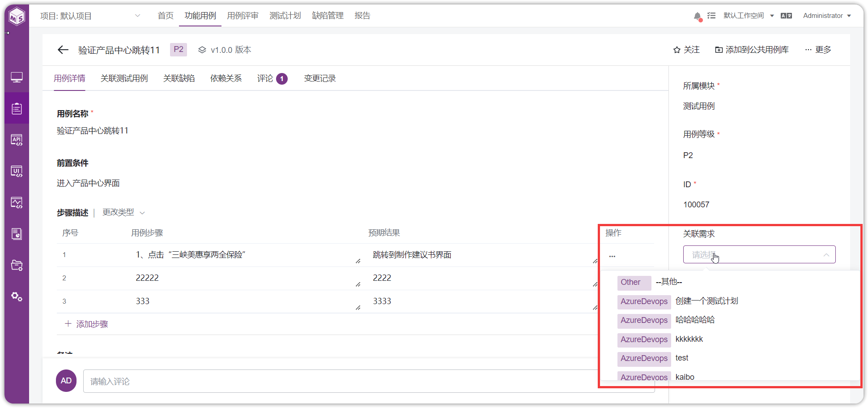The height and width of the screenshot is (408, 868).
Task: Select the Other --其他-- option
Action: click(729, 282)
